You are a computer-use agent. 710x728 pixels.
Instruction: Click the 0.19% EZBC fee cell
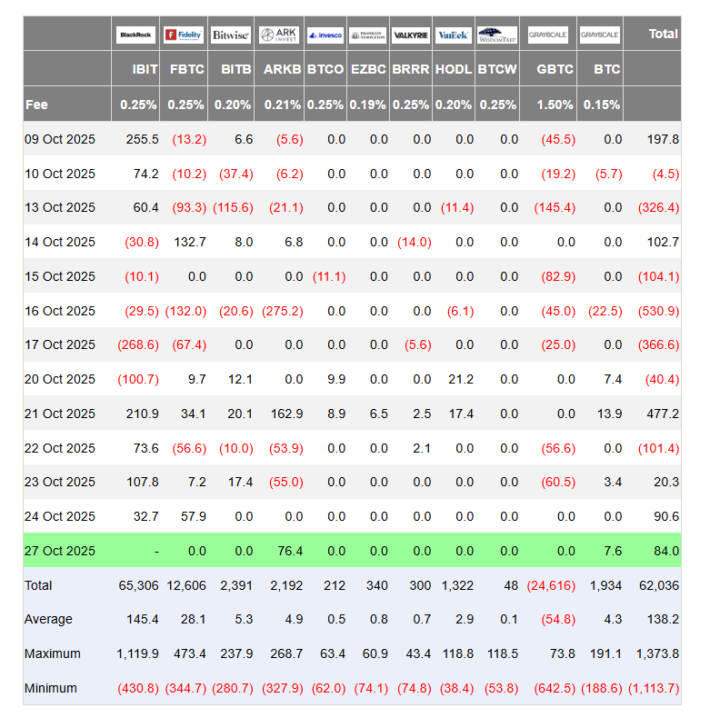click(x=368, y=105)
